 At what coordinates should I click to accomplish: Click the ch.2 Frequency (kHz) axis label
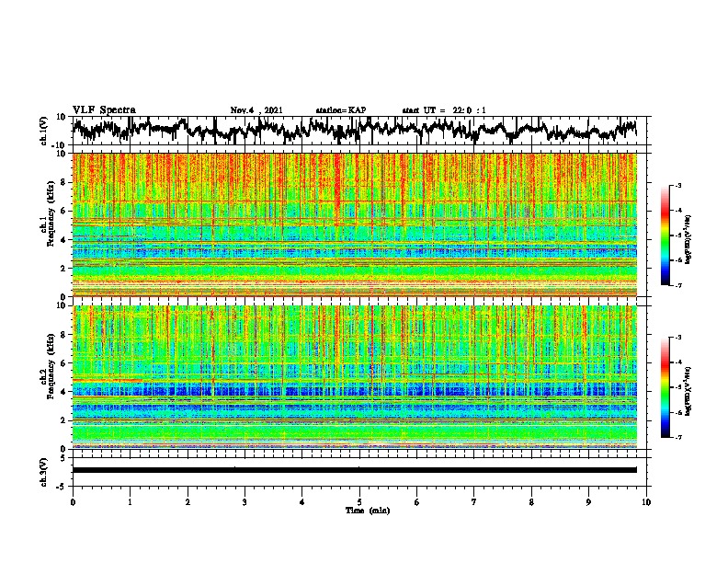[x=47, y=366]
